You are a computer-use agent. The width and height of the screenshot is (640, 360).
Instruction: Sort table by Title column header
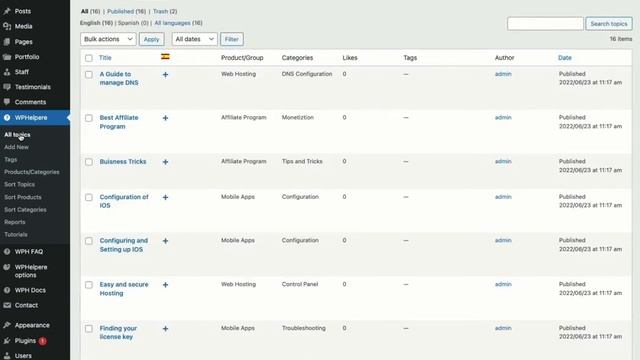[105, 58]
